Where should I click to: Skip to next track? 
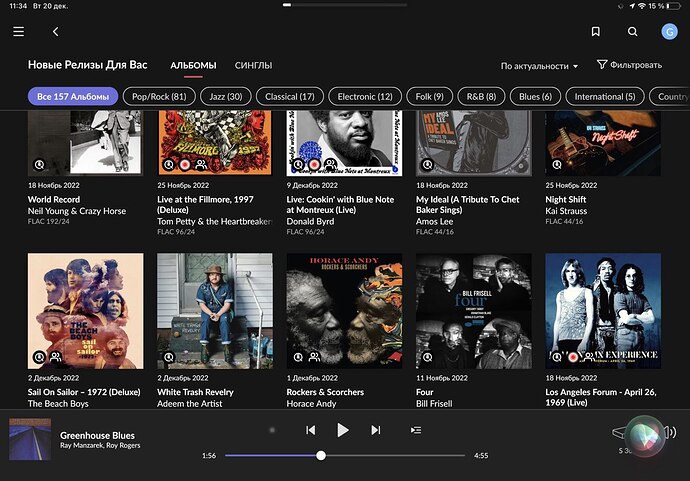coord(375,430)
